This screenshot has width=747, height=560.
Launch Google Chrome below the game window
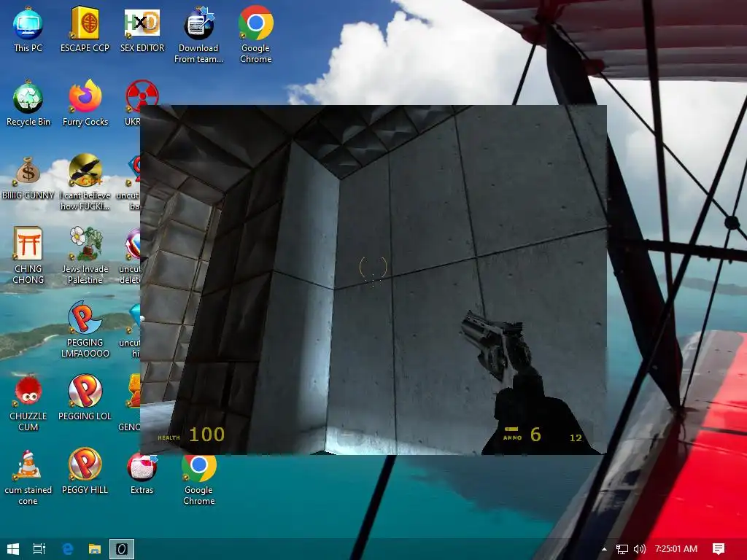[x=198, y=478]
